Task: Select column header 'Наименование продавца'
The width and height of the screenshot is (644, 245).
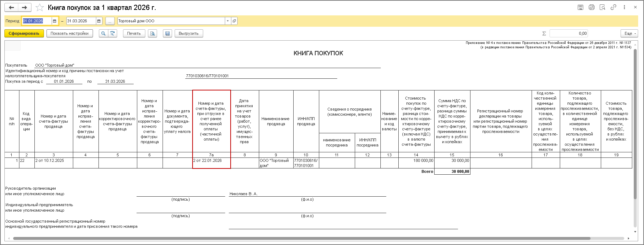Action: tap(276, 121)
